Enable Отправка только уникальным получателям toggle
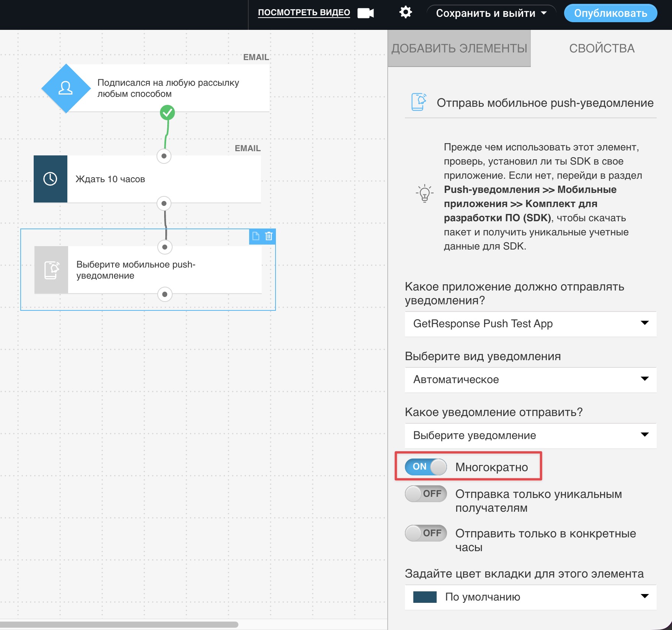Image resolution: width=672 pixels, height=630 pixels. click(x=426, y=494)
